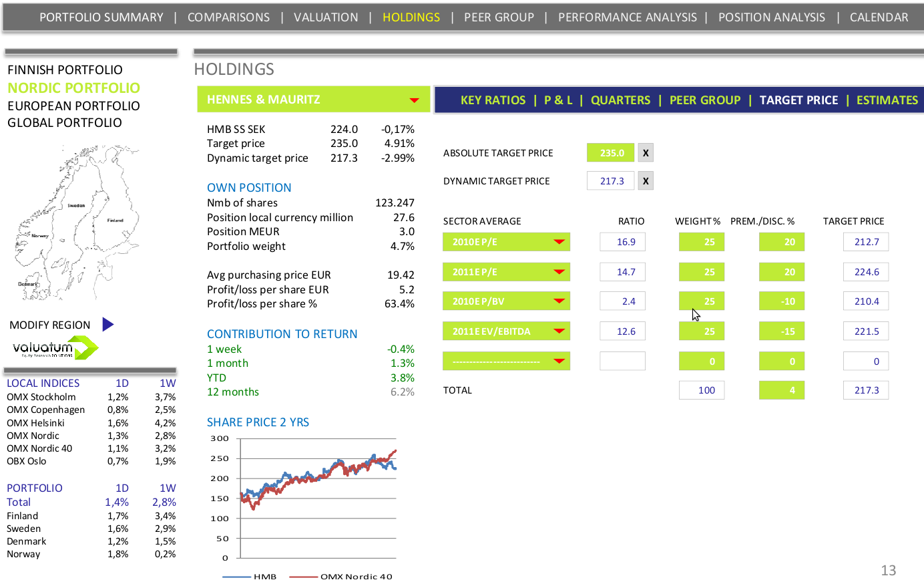Click the OMX Stockholm index row
Viewport: 924px width, 586px height.
91,397
